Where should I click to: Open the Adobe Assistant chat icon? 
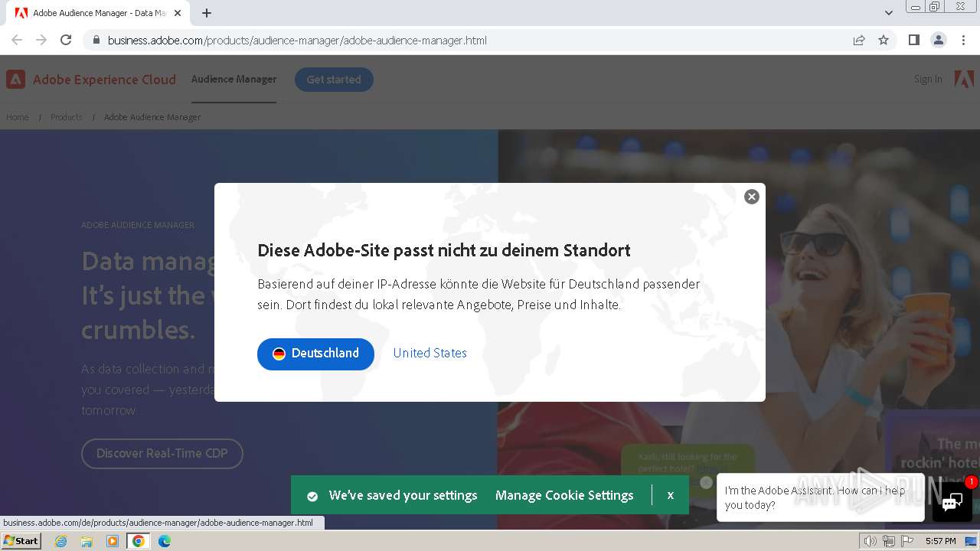[x=952, y=501]
